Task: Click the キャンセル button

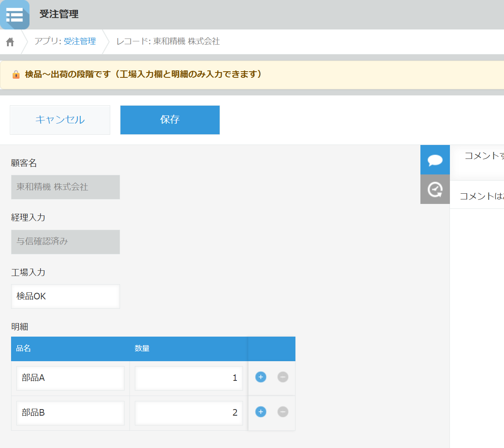Action: pos(60,120)
